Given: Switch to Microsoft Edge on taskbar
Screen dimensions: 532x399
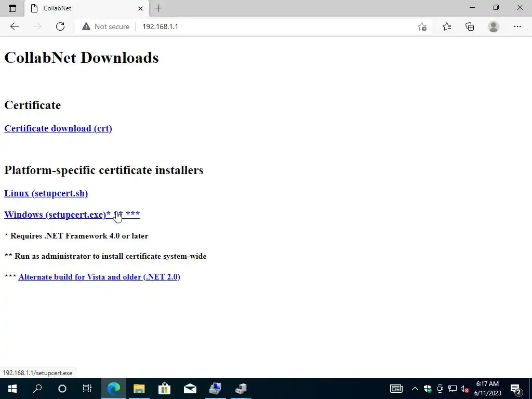Looking at the screenshot, I should click(114, 389).
